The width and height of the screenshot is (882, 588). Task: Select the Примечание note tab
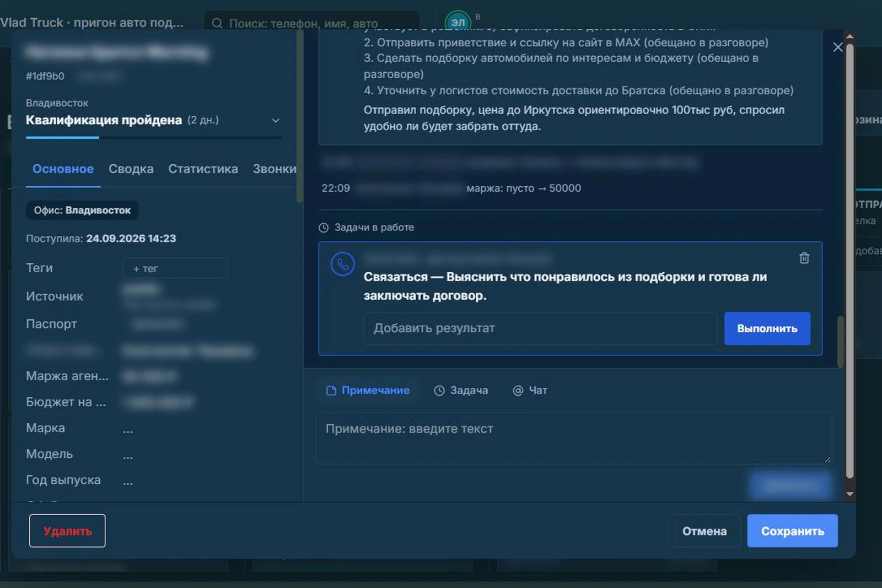[x=368, y=390]
